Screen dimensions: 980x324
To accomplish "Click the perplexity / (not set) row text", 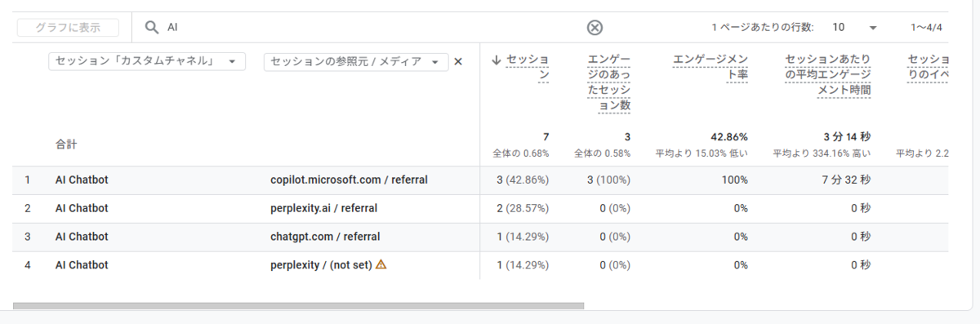I will point(321,264).
